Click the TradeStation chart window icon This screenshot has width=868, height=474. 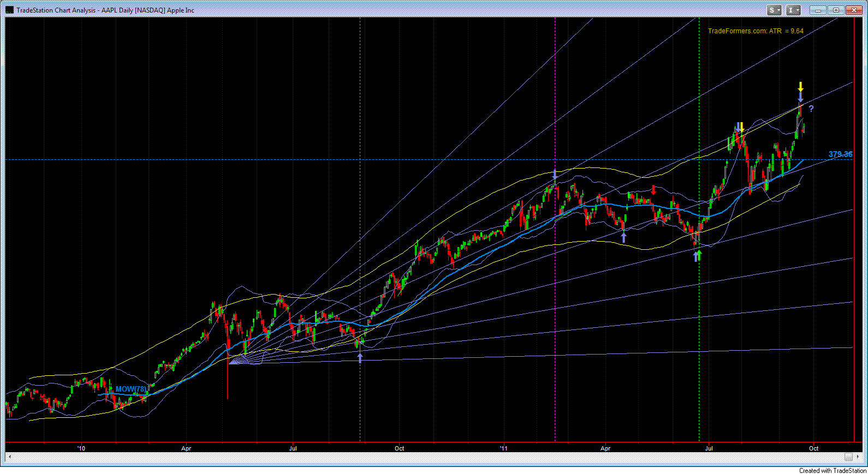click(x=10, y=10)
